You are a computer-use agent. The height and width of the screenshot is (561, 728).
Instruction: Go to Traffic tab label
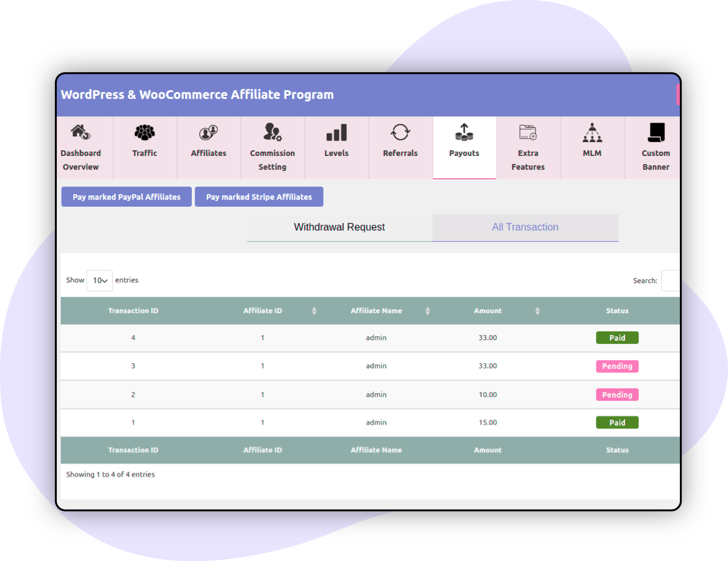[x=144, y=153]
